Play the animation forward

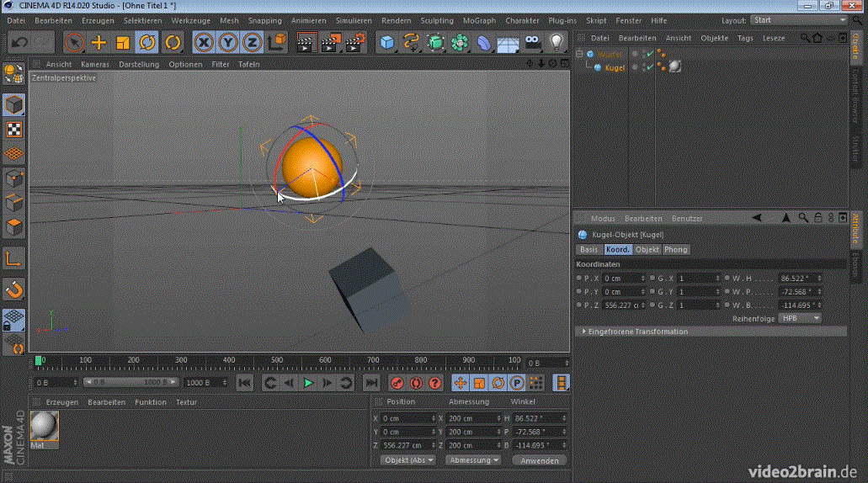308,383
